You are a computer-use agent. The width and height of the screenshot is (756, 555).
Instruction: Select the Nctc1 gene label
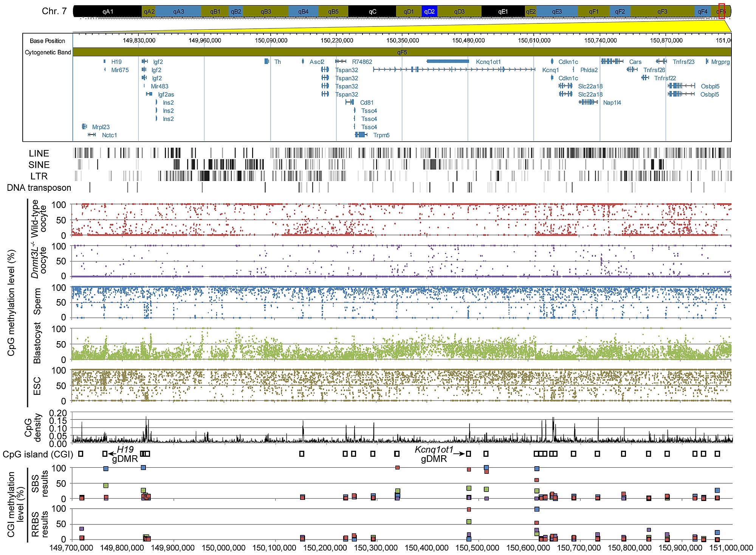pos(109,135)
